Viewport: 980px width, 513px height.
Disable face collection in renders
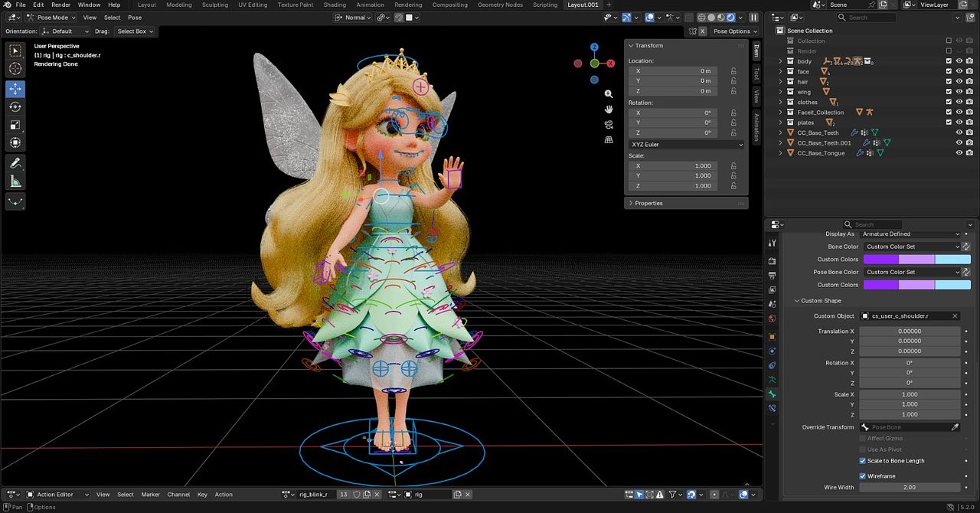(x=969, y=71)
